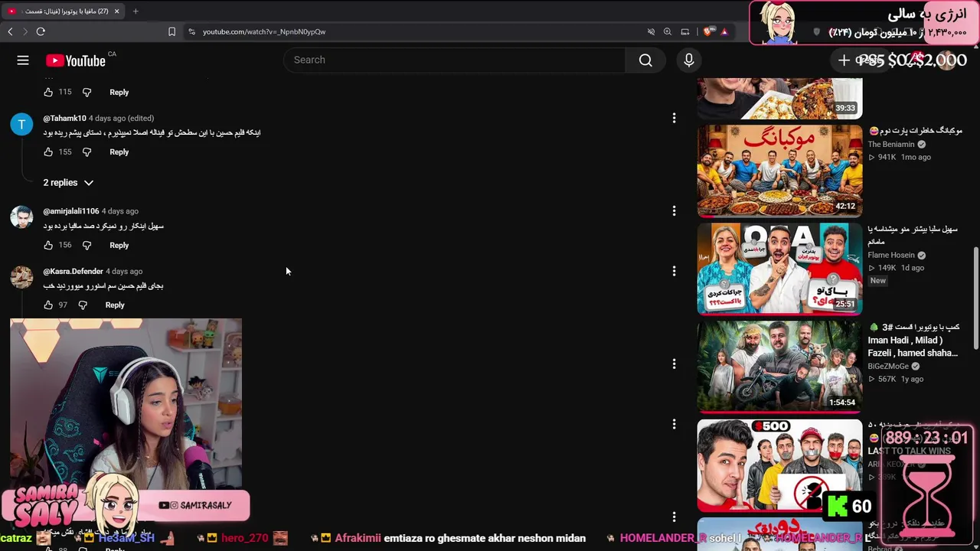The height and width of the screenshot is (551, 980).
Task: Reply to the comment with 115 likes
Action: pyautogui.click(x=119, y=92)
